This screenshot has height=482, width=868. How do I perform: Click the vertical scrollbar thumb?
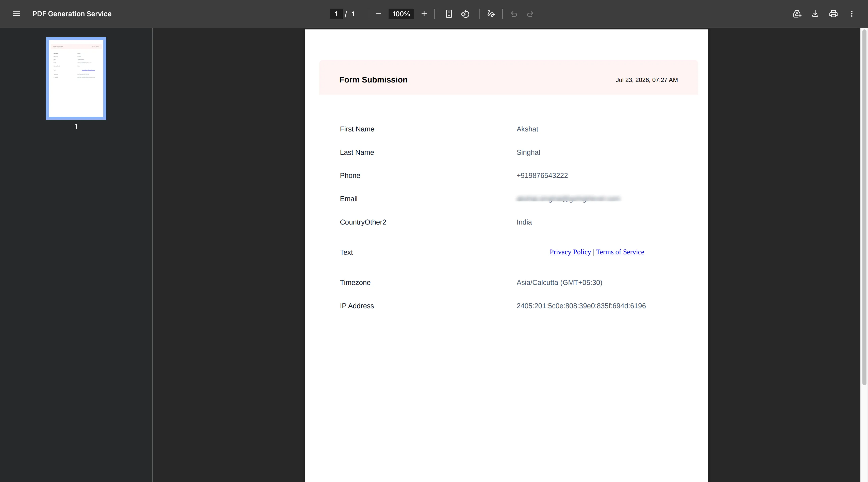[x=864, y=207]
